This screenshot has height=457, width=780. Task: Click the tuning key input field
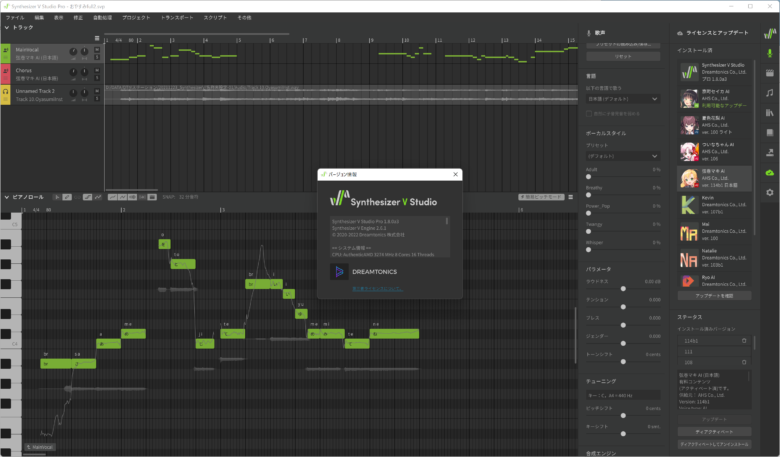623,395
